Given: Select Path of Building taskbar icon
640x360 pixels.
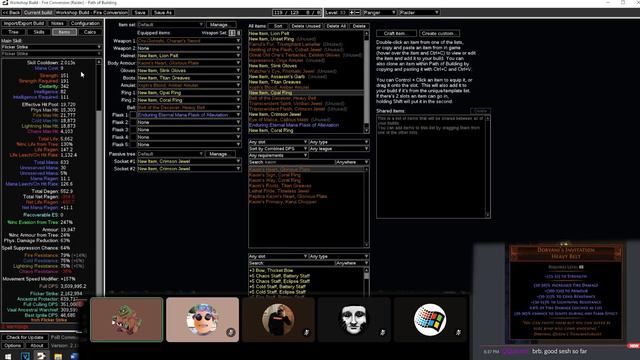Looking at the screenshot, I should point(41,356).
